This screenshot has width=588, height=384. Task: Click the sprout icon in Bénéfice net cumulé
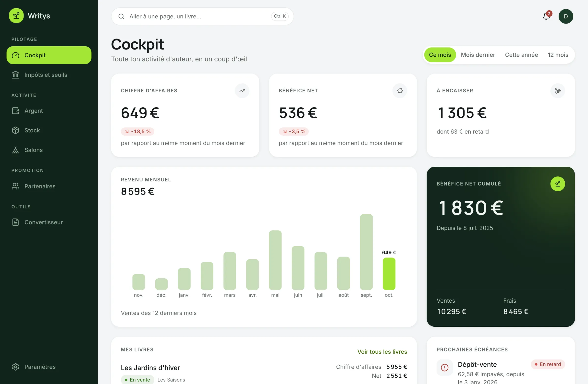[557, 184]
